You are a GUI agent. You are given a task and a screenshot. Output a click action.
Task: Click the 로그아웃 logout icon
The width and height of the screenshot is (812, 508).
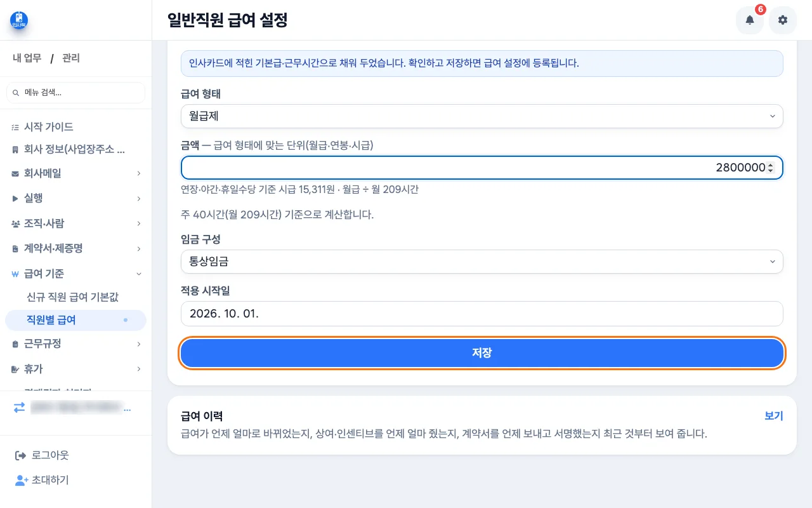19,455
